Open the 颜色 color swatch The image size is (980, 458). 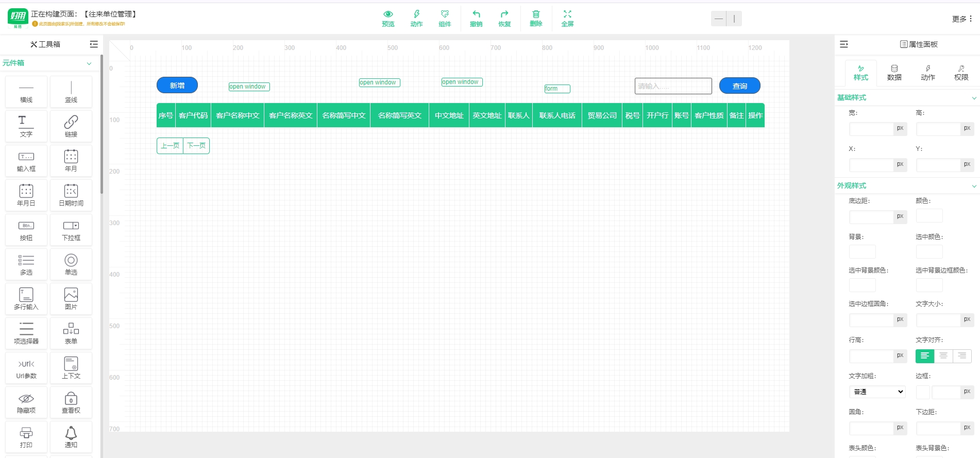930,216
